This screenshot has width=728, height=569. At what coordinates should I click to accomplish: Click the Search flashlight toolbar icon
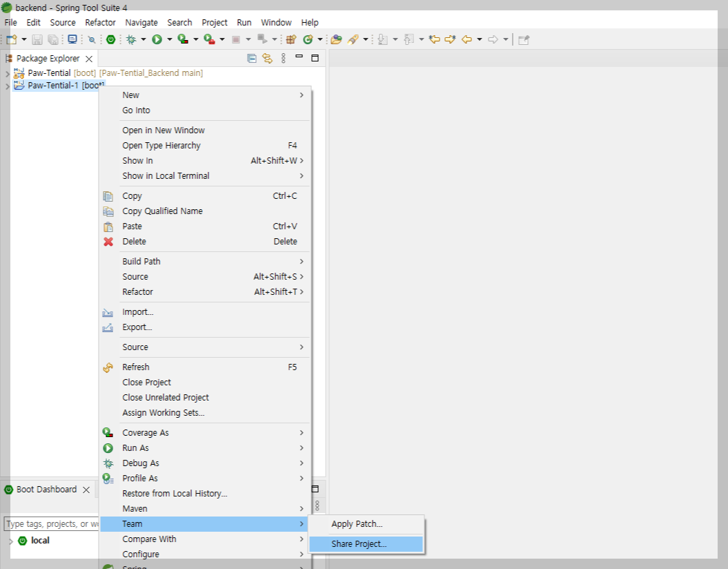point(353,40)
